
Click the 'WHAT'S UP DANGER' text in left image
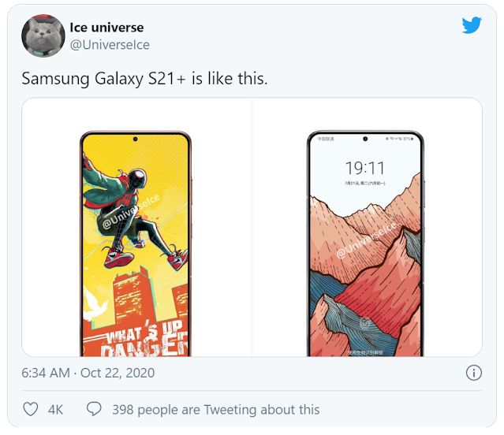click(x=144, y=339)
